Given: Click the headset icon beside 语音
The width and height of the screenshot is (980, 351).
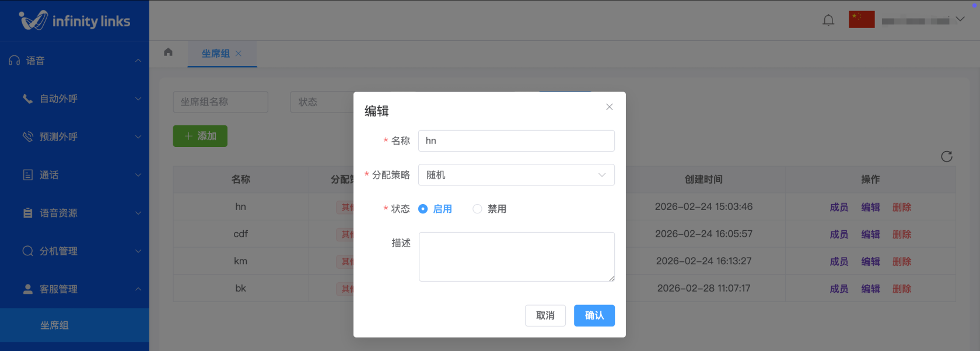Looking at the screenshot, I should pyautogui.click(x=15, y=61).
